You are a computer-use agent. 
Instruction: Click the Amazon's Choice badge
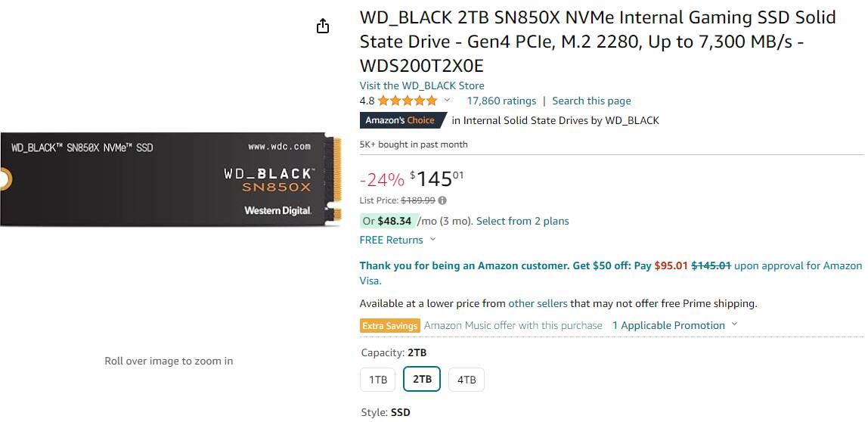(x=403, y=120)
